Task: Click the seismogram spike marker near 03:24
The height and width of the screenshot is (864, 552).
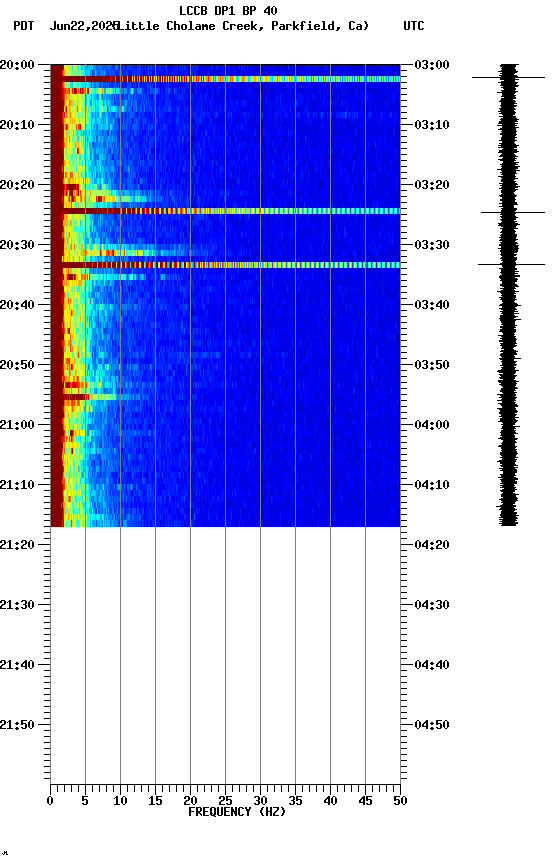Action: point(512,212)
